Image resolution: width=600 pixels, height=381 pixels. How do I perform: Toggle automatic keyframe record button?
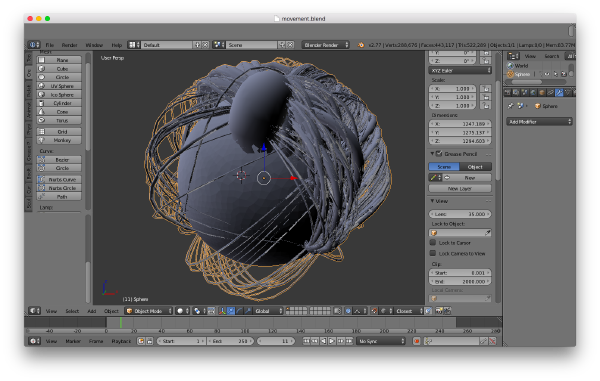click(x=417, y=341)
